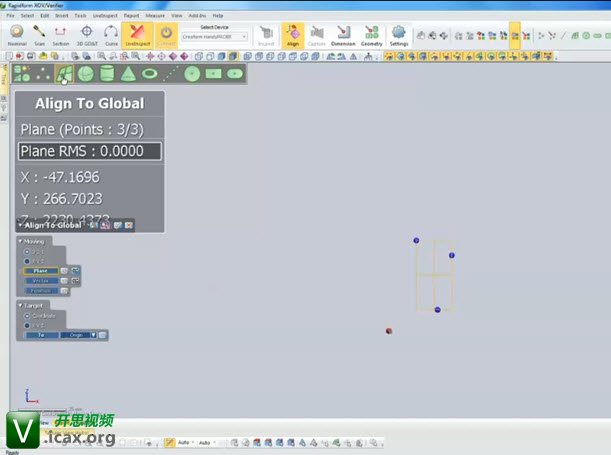Toggle the highlighted yellow icon in top-right toolbar

coord(515,35)
